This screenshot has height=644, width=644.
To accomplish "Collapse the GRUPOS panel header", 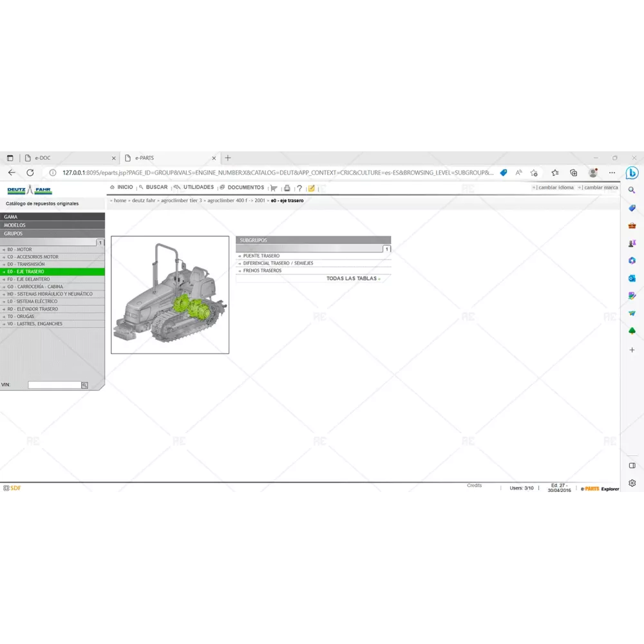I will (52, 234).
